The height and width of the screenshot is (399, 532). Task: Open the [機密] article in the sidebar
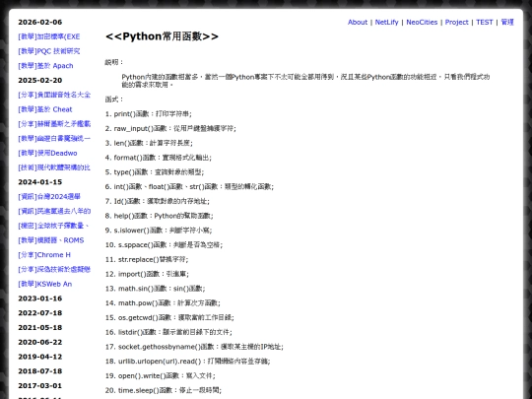(x=53, y=226)
